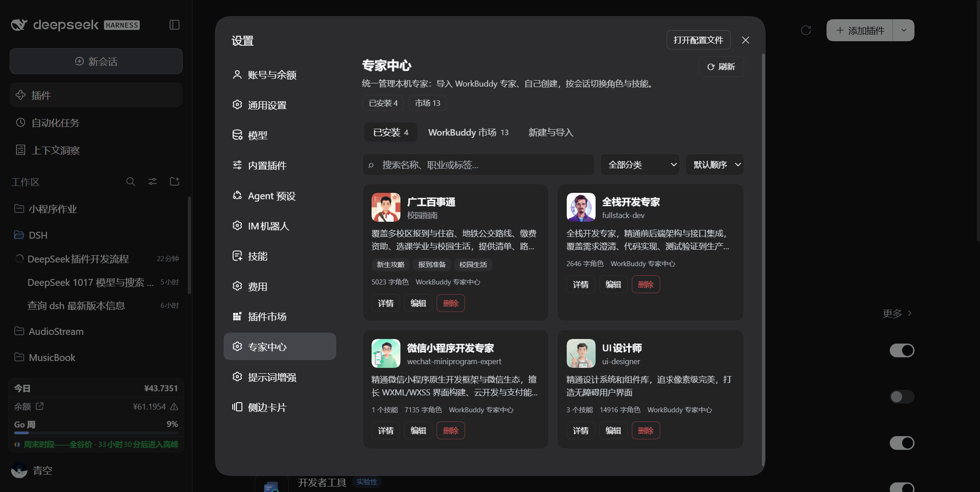The width and height of the screenshot is (980, 492).
Task: Expand the 添加插件 dropdown arrow
Action: 903,30
